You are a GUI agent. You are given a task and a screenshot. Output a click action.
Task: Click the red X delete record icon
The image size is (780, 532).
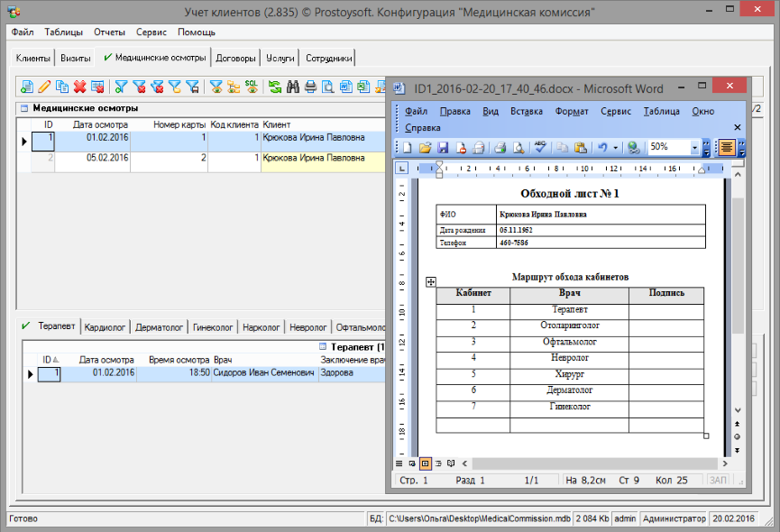[x=79, y=87]
